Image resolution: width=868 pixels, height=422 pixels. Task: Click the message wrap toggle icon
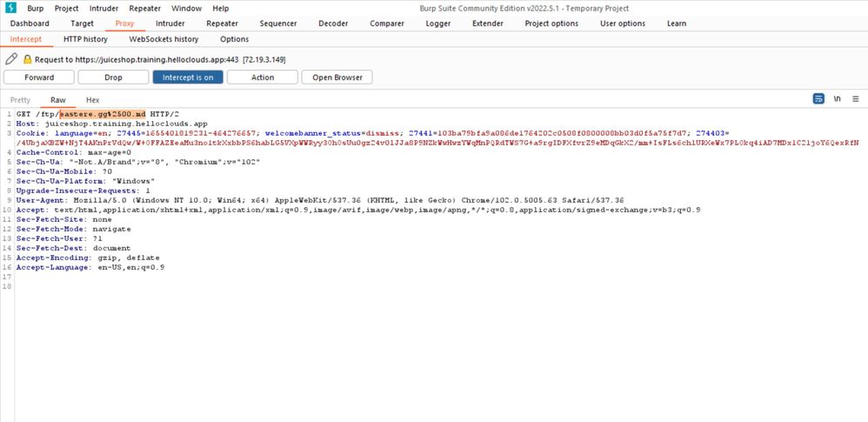[818, 98]
